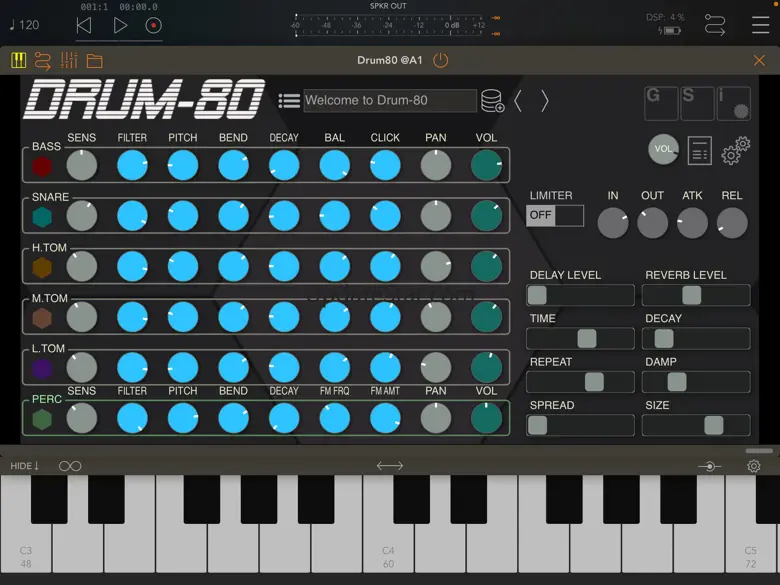Toggle keyboard link infinity icon
The image size is (780, 585).
[x=70, y=466]
